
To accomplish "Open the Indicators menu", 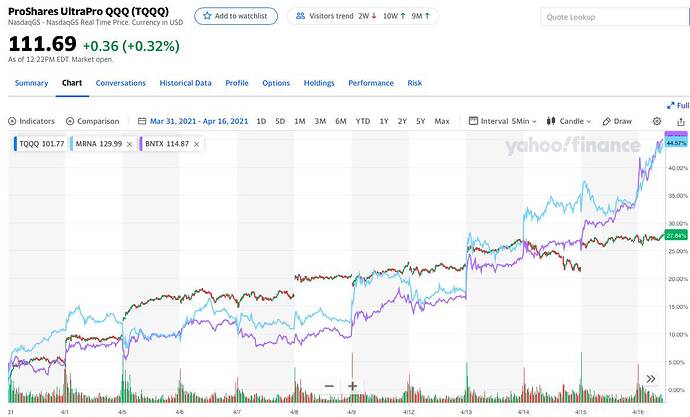I will click(31, 121).
